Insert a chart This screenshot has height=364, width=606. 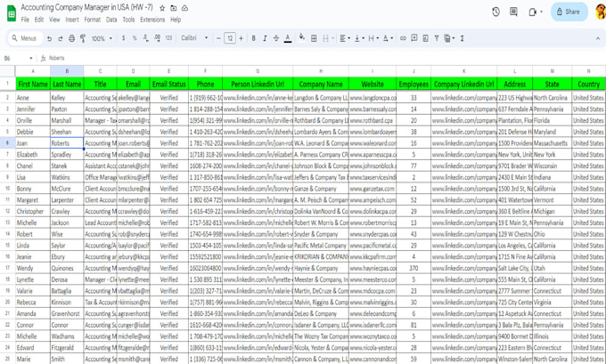425,38
